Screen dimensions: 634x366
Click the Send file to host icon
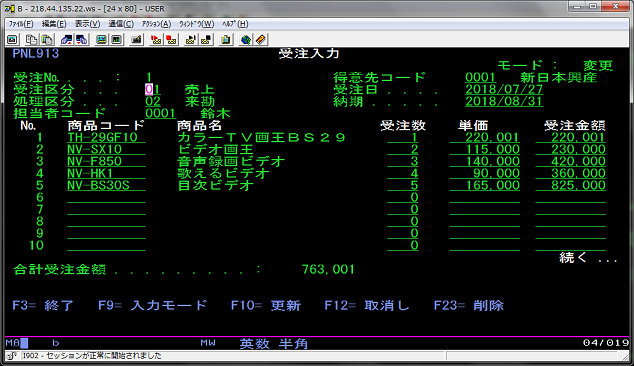click(x=66, y=39)
